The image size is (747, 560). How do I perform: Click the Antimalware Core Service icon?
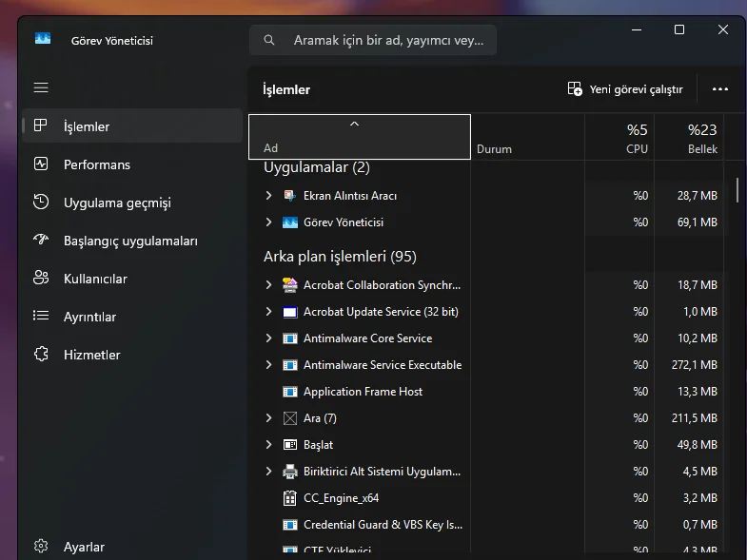click(x=289, y=338)
